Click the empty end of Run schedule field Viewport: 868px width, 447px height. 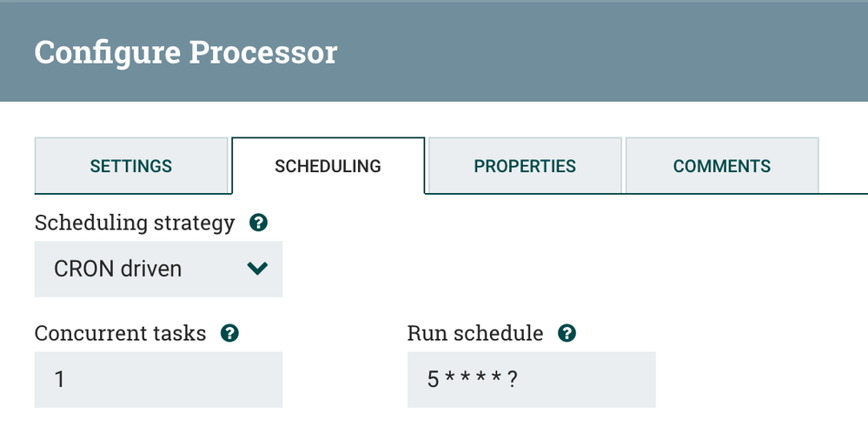tap(600, 380)
